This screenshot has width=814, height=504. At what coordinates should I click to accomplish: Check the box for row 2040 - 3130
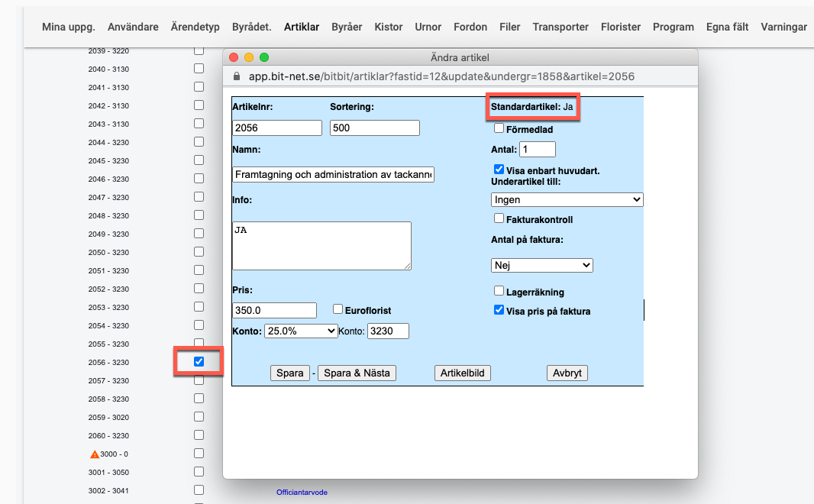tap(199, 69)
